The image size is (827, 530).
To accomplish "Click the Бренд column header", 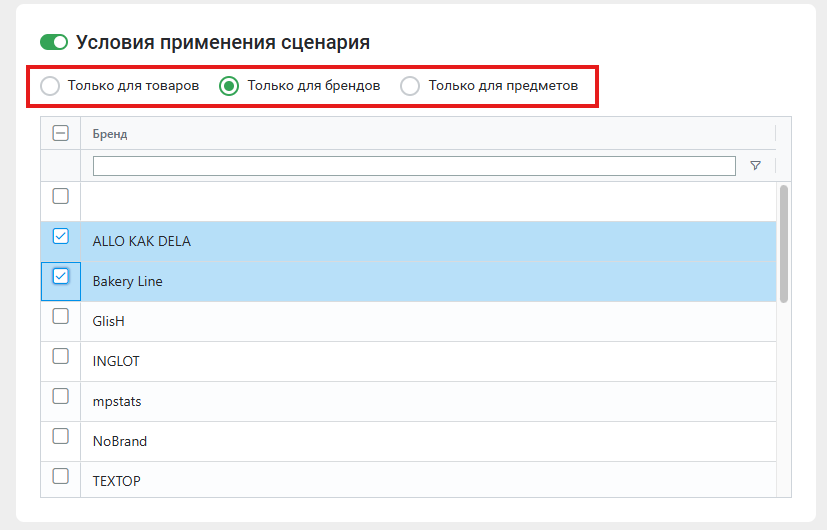I will (110, 134).
